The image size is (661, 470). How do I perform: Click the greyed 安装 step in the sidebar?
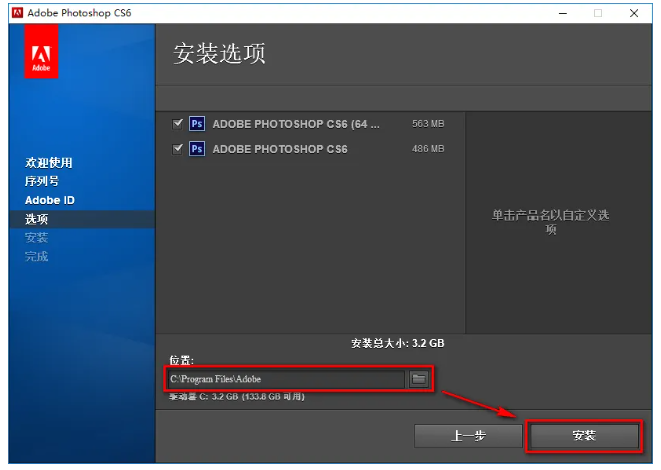37,237
